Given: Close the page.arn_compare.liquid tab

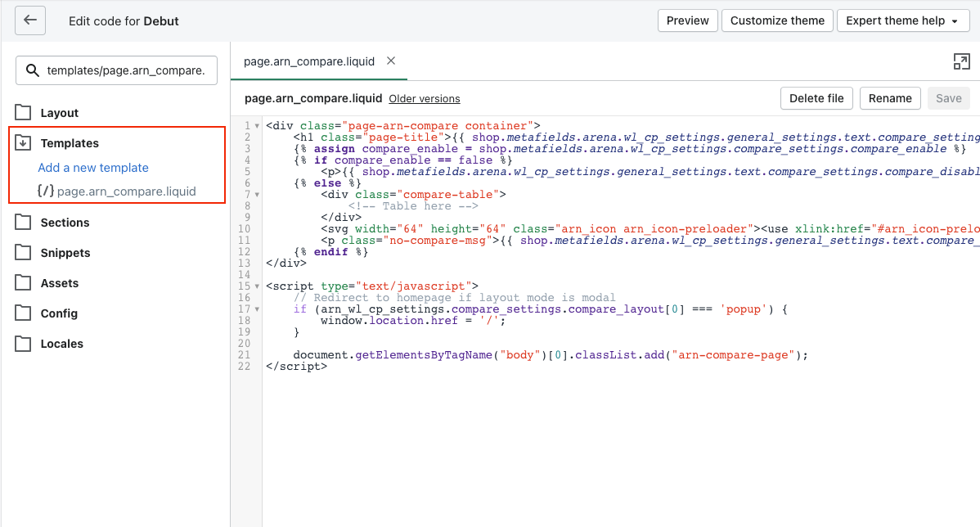Looking at the screenshot, I should (x=391, y=61).
